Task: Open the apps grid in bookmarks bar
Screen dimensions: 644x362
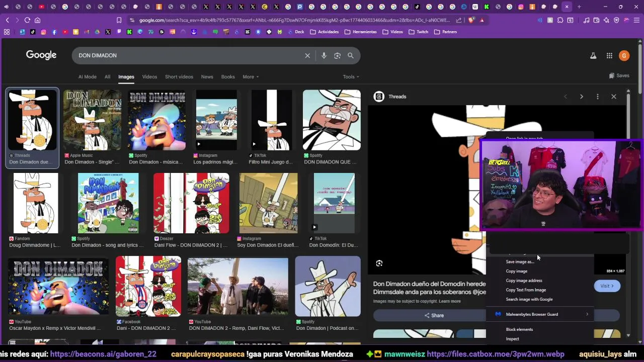Action: coord(7,32)
